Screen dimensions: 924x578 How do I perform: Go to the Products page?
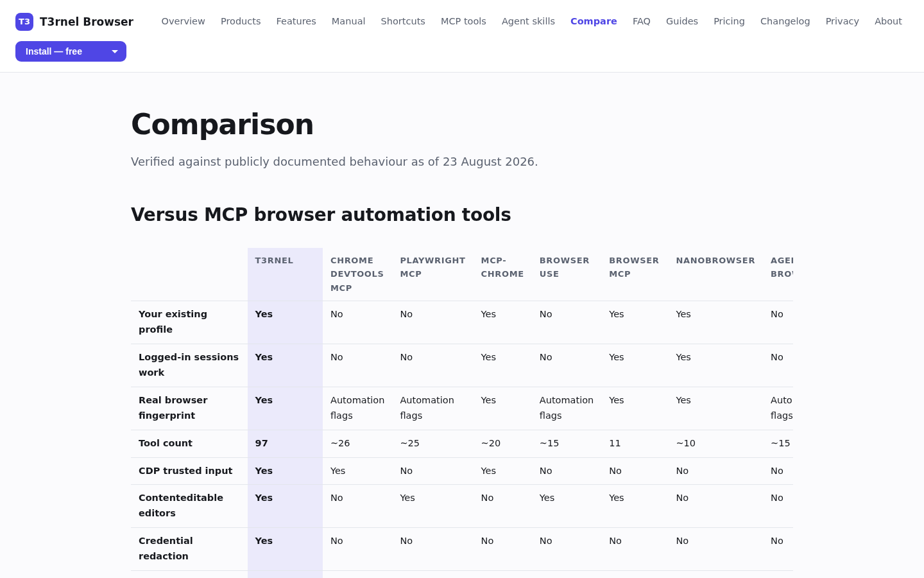coord(241,21)
